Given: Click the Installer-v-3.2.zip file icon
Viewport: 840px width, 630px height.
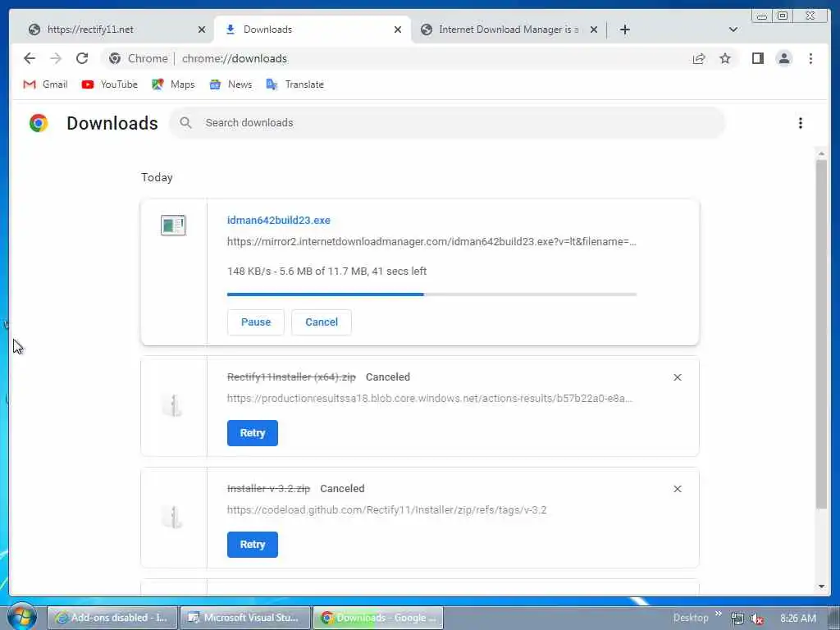Looking at the screenshot, I should coord(173,517).
